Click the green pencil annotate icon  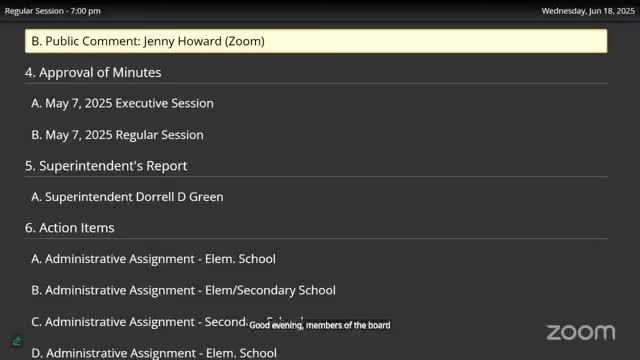tap(17, 341)
